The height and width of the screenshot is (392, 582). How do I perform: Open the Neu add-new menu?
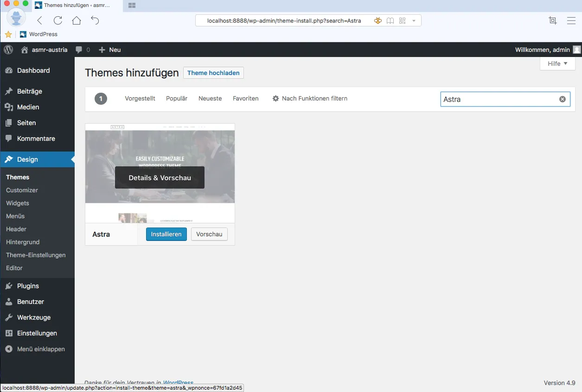coord(110,50)
